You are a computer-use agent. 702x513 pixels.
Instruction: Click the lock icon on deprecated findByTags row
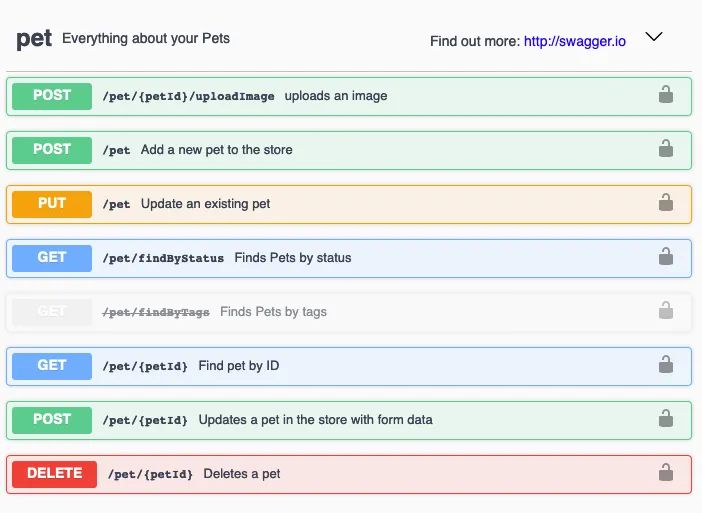[x=665, y=311]
